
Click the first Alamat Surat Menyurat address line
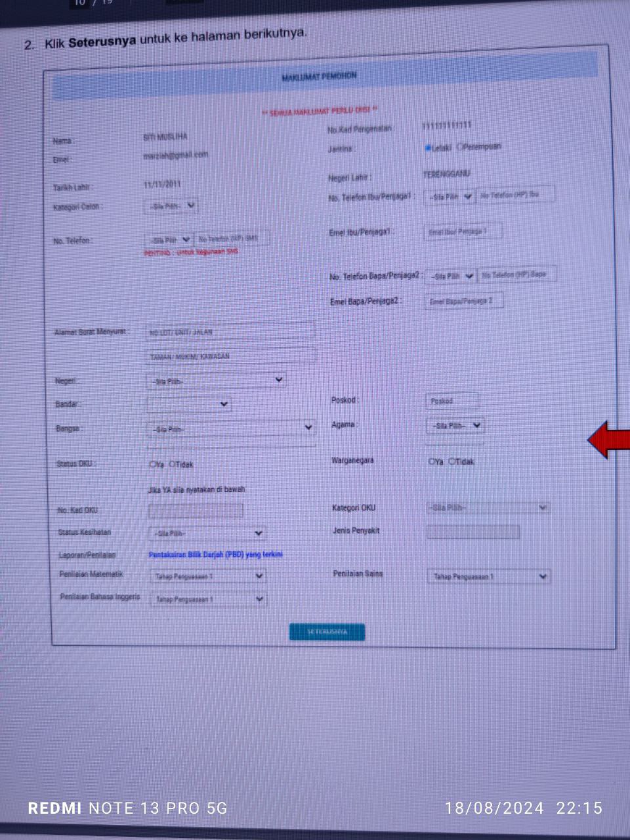tap(230, 333)
